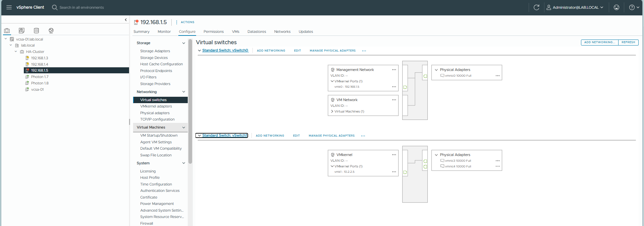Screen dimensions: 644x226
Task: Switch to Storage inventory view
Action: click(36, 30)
